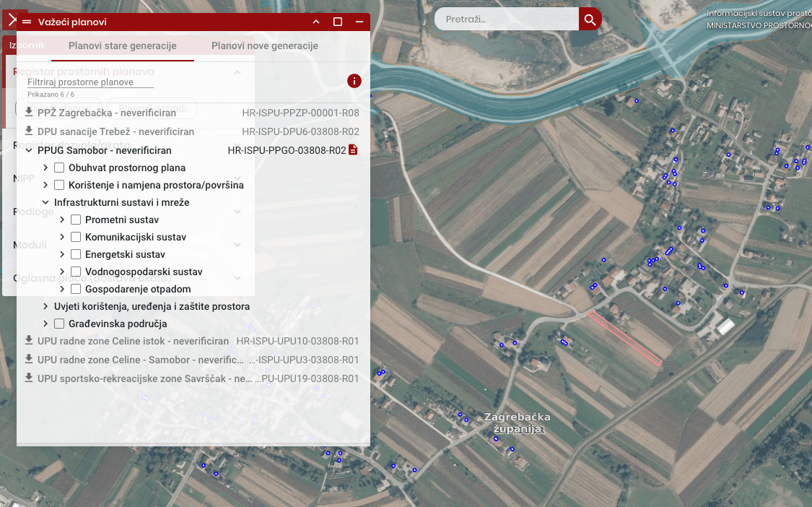
Task: Click the Pretraži search input field
Action: click(x=507, y=19)
